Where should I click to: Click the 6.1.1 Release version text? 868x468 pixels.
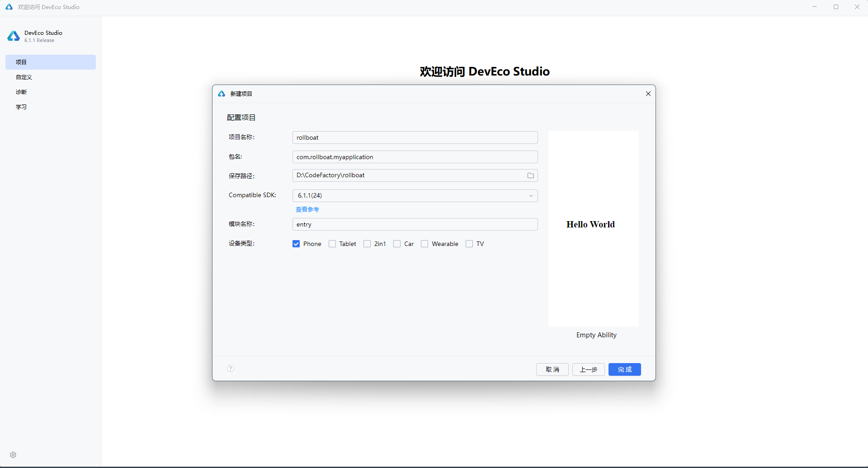point(39,40)
